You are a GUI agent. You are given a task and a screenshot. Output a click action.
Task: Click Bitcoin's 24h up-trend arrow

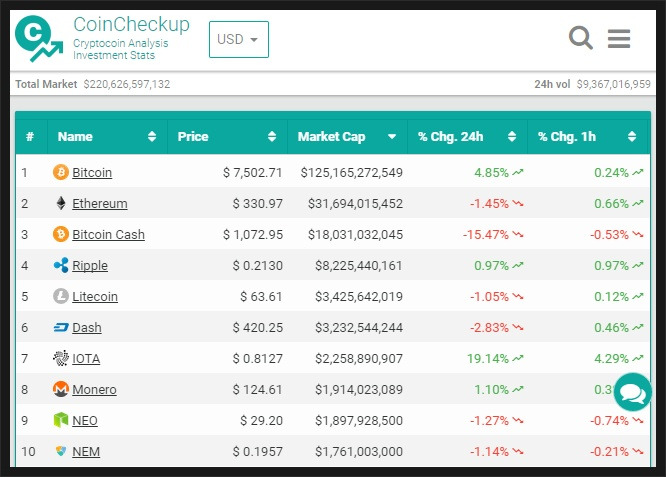tap(518, 172)
